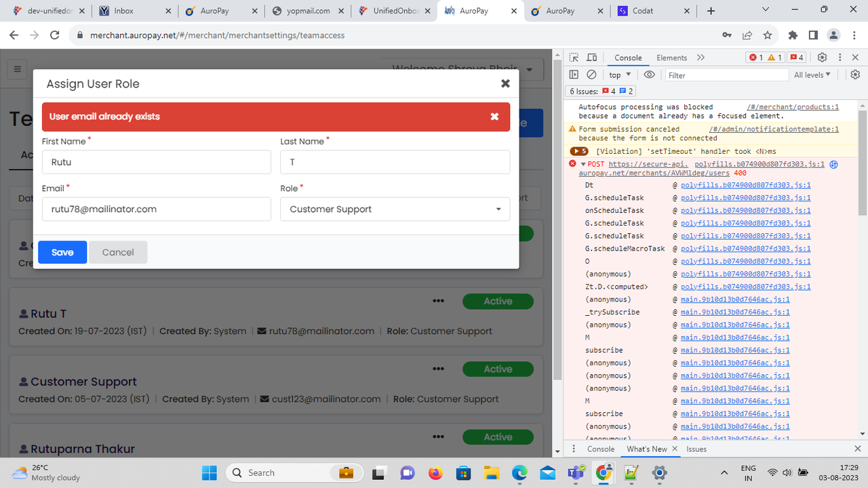
Task: Open the hamburger menu in AuroPay sidebar
Action: (18, 69)
